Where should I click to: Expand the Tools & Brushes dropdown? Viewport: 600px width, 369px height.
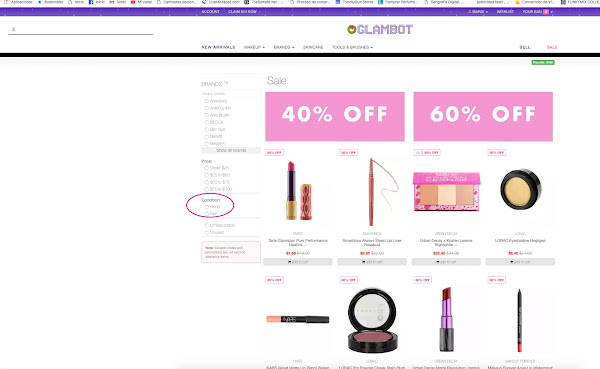(352, 47)
